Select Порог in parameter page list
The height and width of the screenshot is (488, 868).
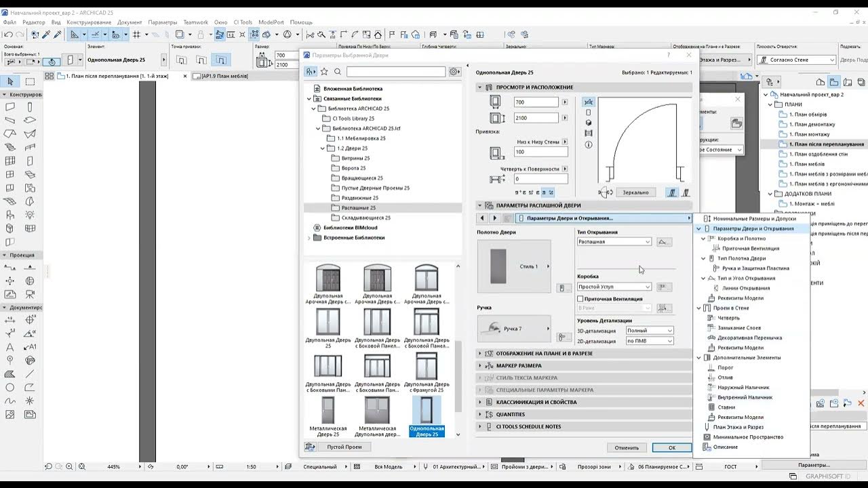726,367
